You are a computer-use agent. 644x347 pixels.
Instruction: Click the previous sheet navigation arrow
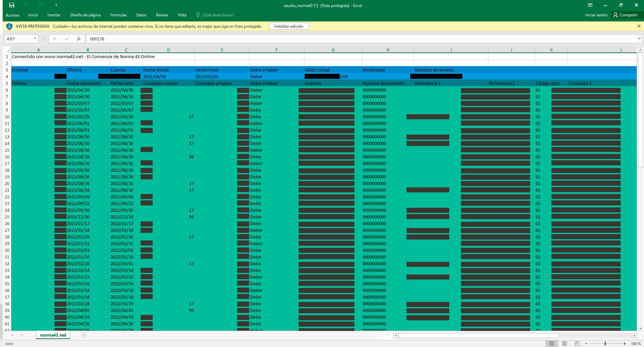pyautogui.click(x=12, y=335)
